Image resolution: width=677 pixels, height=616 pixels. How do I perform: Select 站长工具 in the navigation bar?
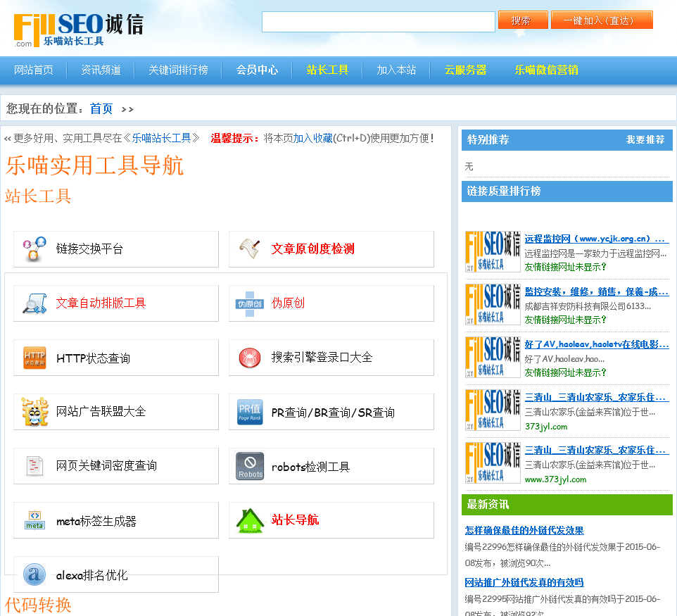(x=327, y=70)
